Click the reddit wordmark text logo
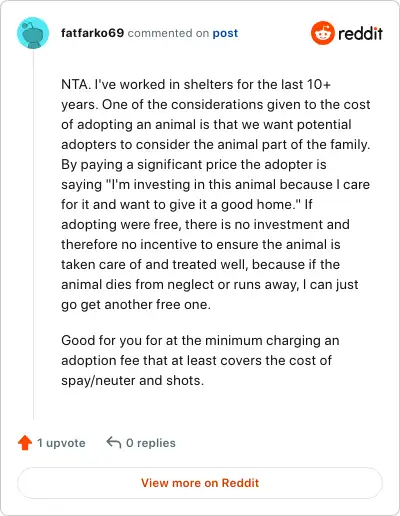400x516 pixels. coord(360,33)
